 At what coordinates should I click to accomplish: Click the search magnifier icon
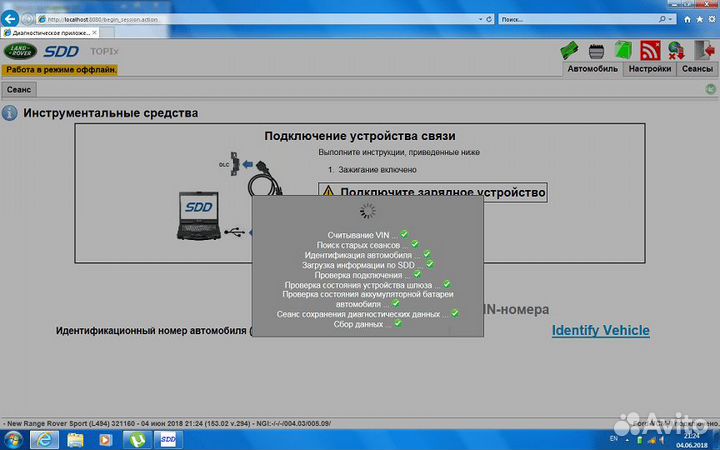click(662, 19)
